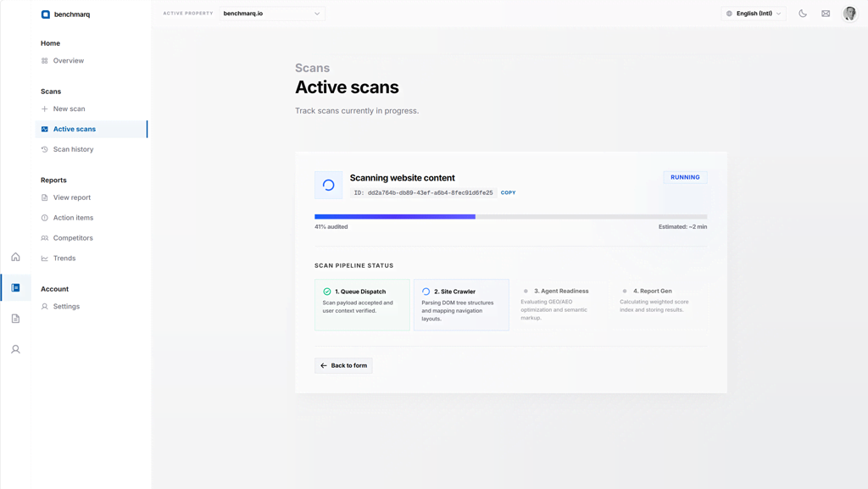The image size is (868, 489).
Task: Click the RUNNING status badge
Action: (685, 178)
